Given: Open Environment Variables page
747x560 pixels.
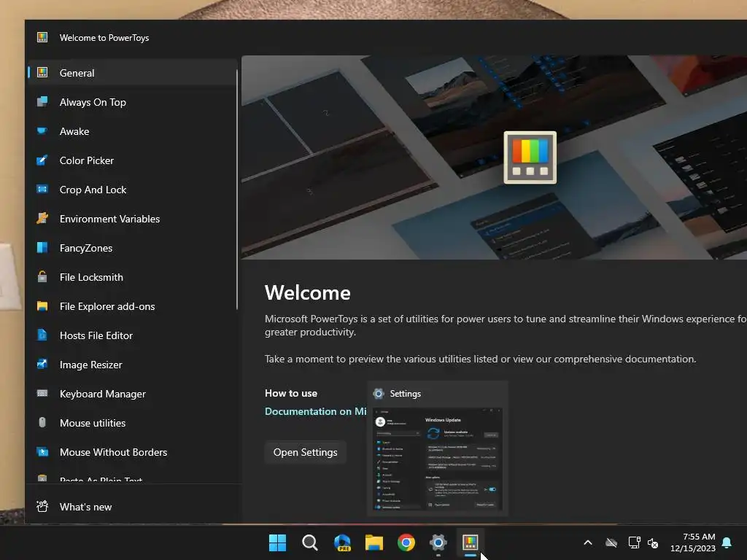Looking at the screenshot, I should [132, 219].
